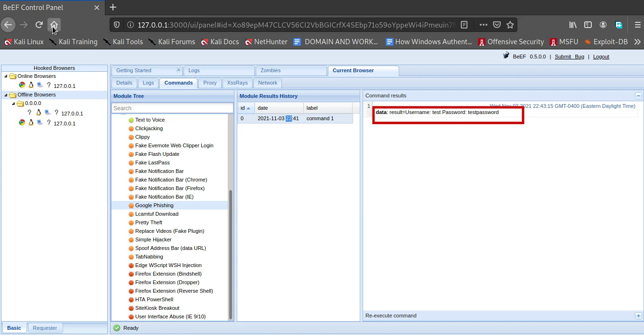Collapse the Online Browsers folder
The height and width of the screenshot is (335, 644).
[6, 76]
